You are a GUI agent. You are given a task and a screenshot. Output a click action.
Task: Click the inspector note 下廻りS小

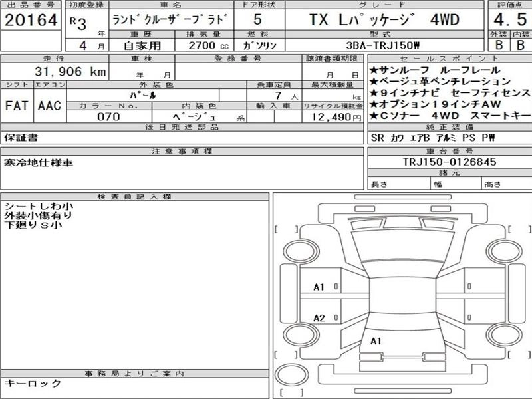tap(33, 225)
